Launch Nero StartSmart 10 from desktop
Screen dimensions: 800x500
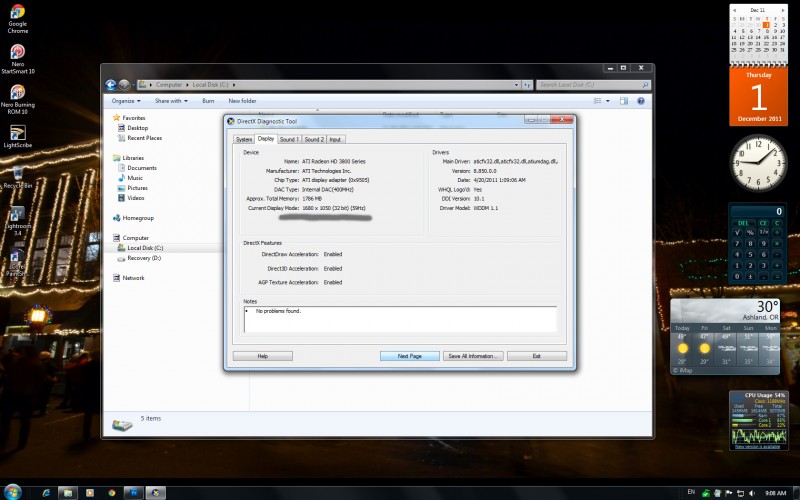(17, 59)
